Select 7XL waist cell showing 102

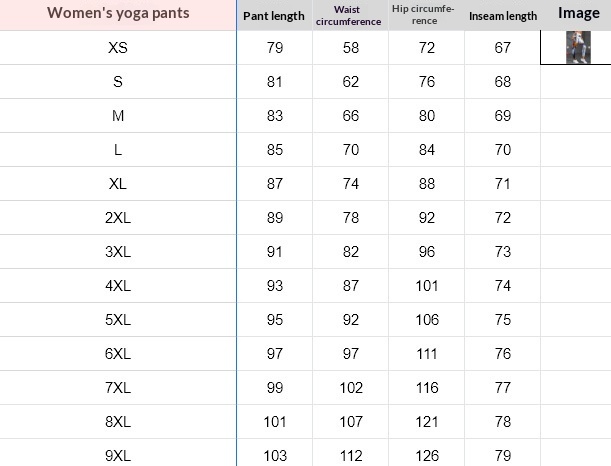[350, 388]
